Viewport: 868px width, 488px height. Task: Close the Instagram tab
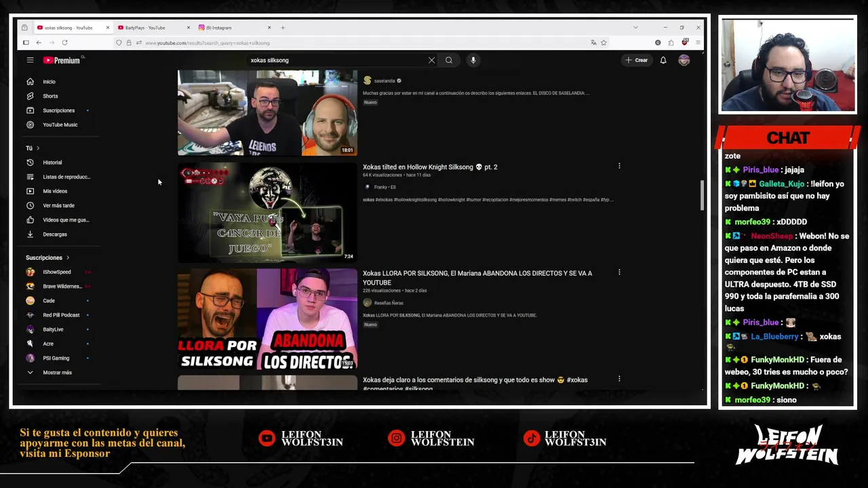269,28
